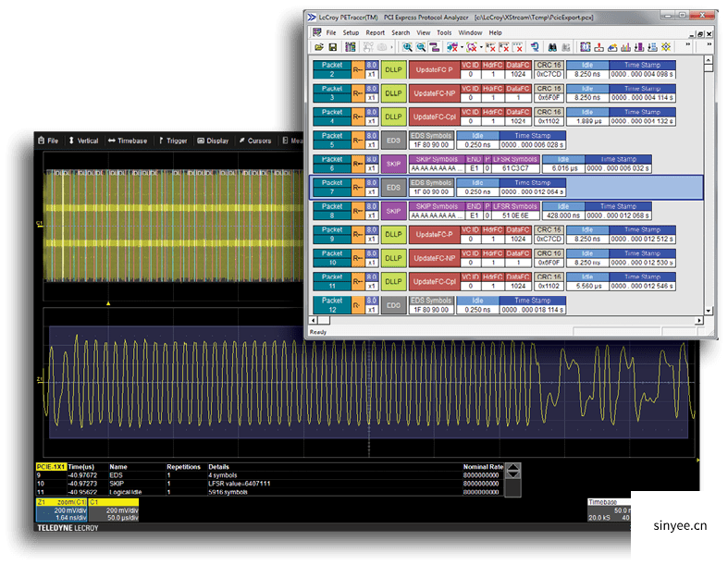The image size is (728, 565).
Task: Click the Zoom Out magnifier icon
Action: pos(421,46)
